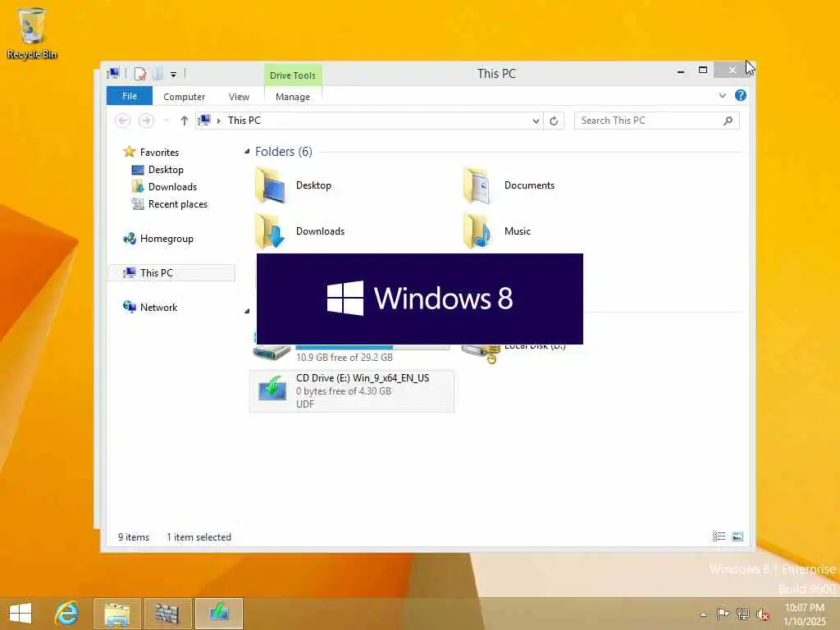Image resolution: width=840 pixels, height=630 pixels.
Task: Switch to the View ribbon tab
Action: [x=239, y=97]
